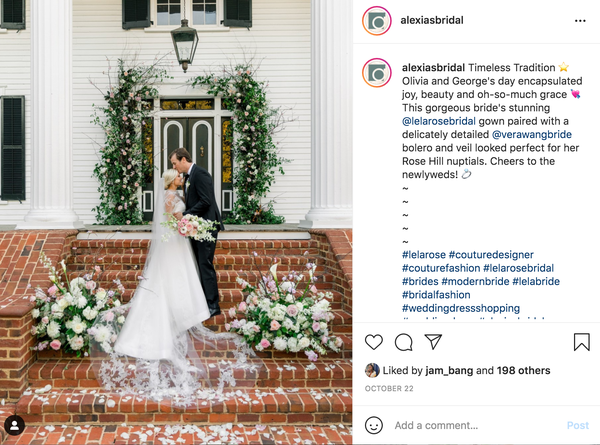
Task: Open comments with the speech bubble icon
Action: pyautogui.click(x=403, y=342)
